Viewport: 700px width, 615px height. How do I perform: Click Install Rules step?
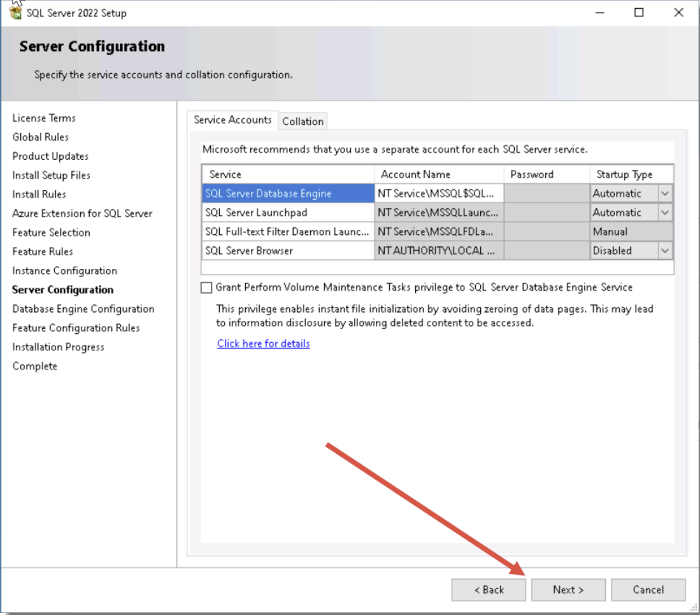pos(39,194)
